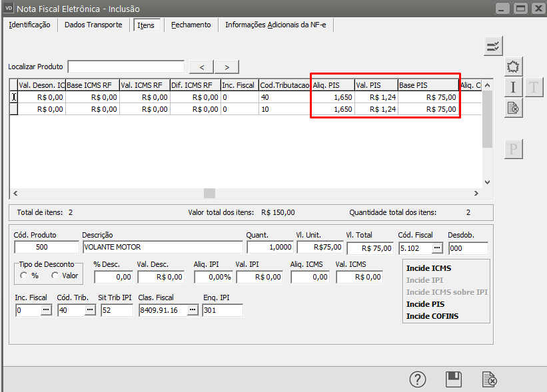
Task: Go to next product with '>' button
Action: pos(227,67)
